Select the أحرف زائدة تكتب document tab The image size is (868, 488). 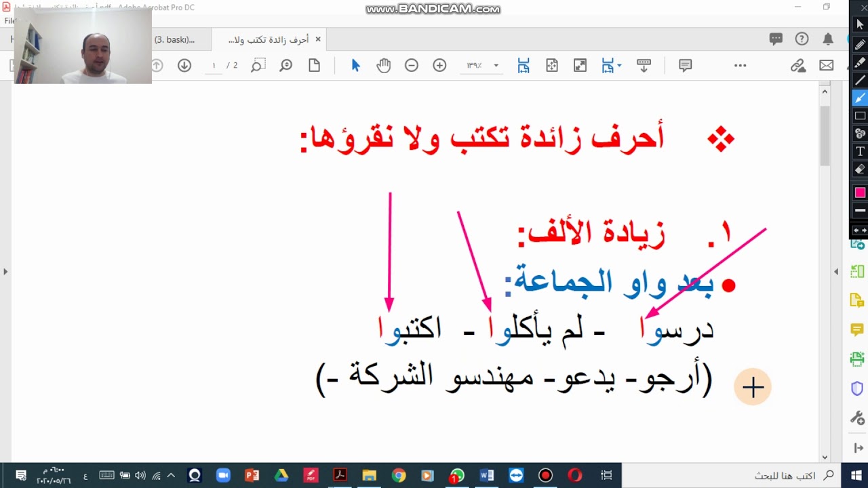coord(269,39)
